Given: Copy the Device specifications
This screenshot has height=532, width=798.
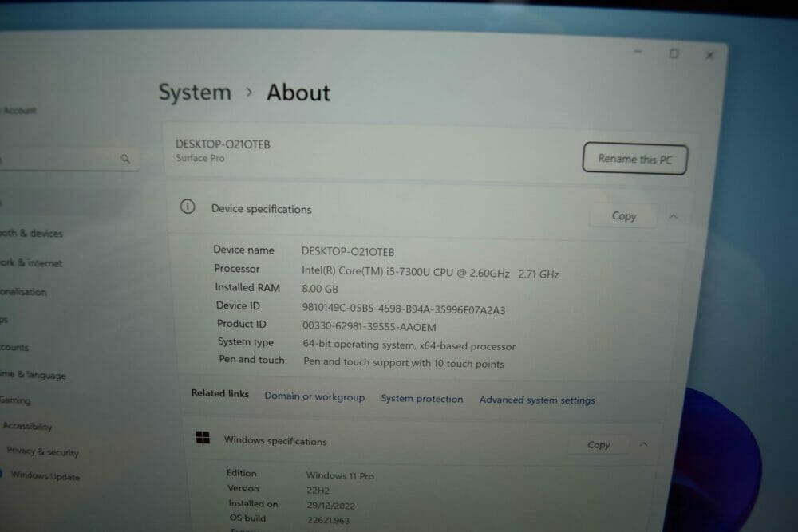Looking at the screenshot, I should tap(624, 216).
